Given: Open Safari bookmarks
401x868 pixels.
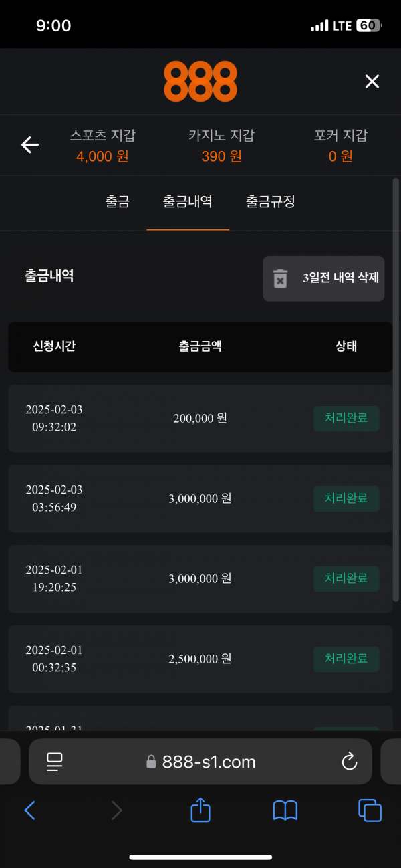Looking at the screenshot, I should (x=285, y=810).
